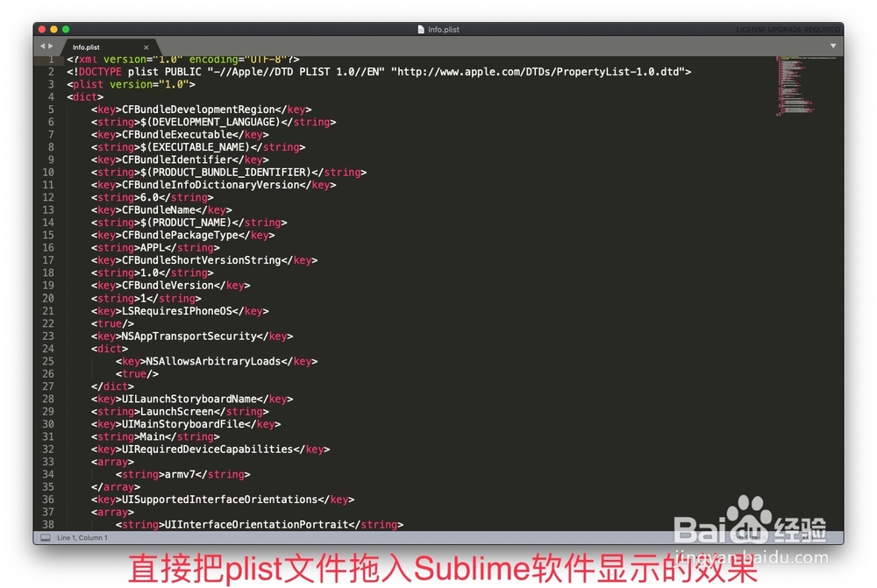Click the DOCTYPE declaration on line 2
Viewport: 877px width, 588px height.
tap(379, 72)
